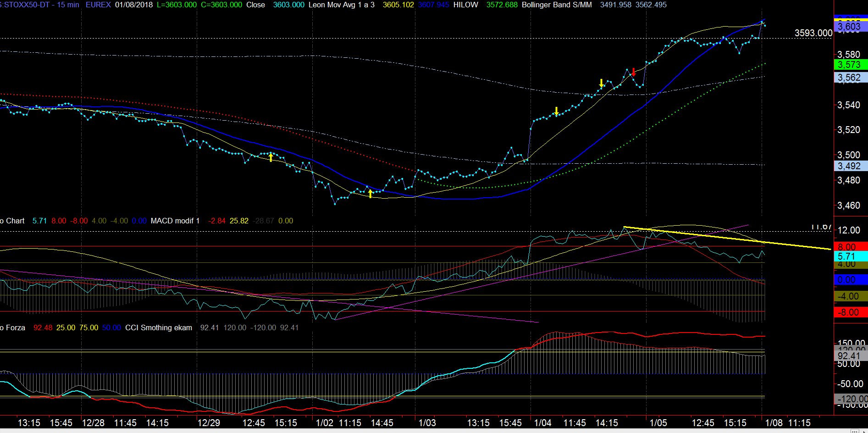Click the 3562.495 Bollinger value
Screen dimensions: 868x433
tap(651, 5)
